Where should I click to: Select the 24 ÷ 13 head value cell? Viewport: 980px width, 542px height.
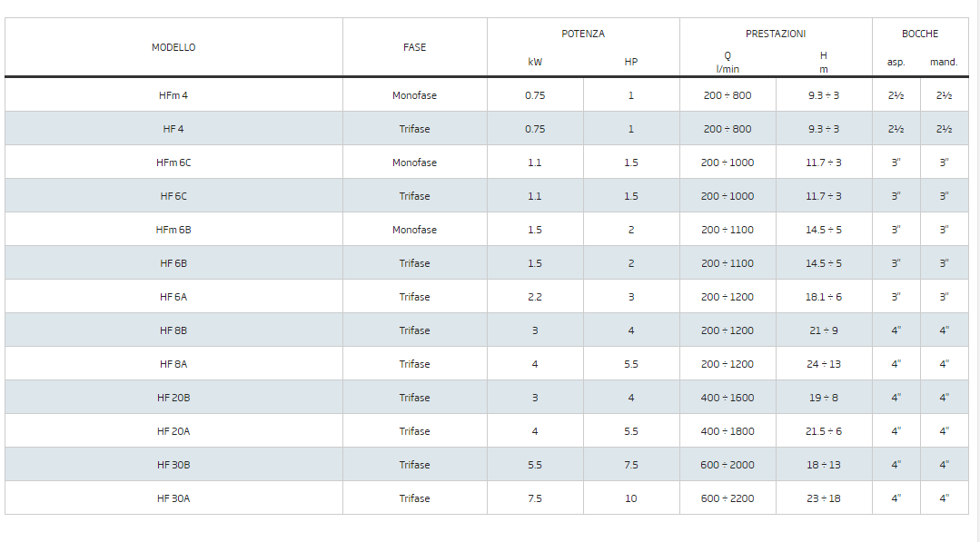pyautogui.click(x=824, y=364)
